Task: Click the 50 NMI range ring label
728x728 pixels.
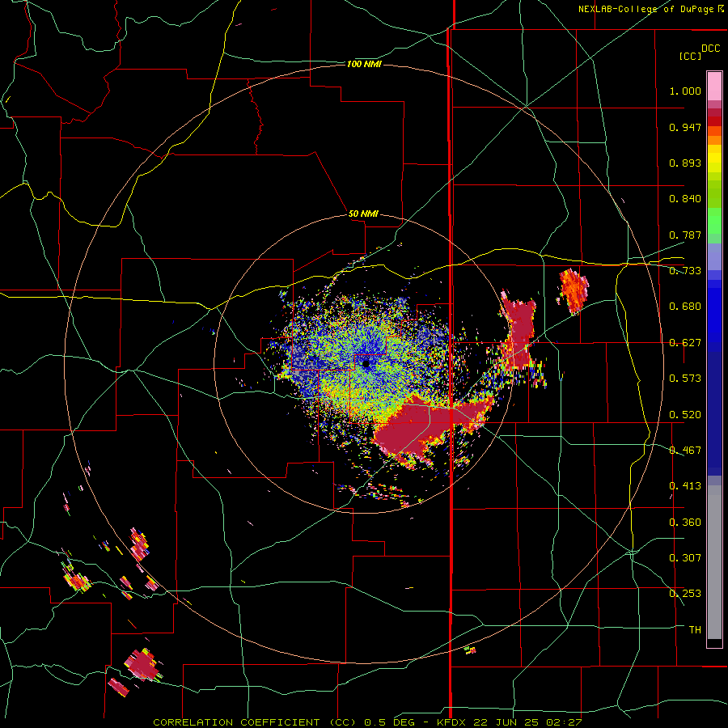Action: pos(363,214)
